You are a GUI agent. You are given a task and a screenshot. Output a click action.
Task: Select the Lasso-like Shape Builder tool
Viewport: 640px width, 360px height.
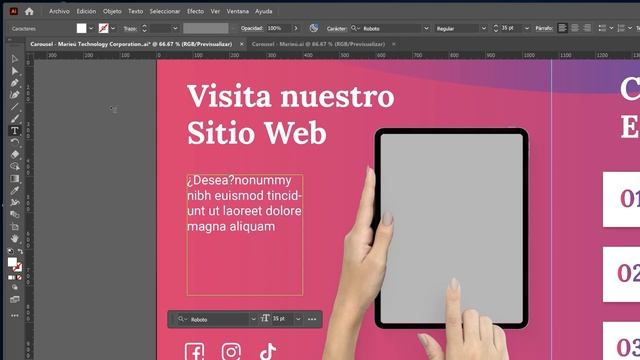tap(14, 167)
